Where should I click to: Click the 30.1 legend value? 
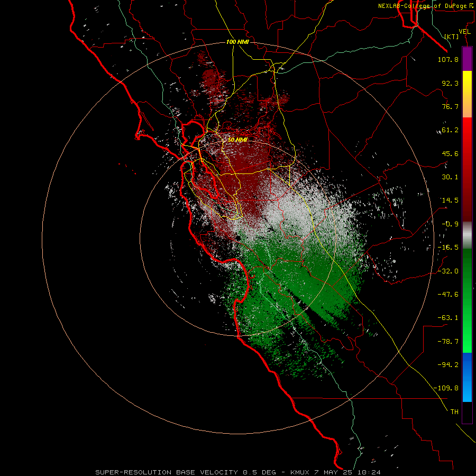(x=450, y=177)
